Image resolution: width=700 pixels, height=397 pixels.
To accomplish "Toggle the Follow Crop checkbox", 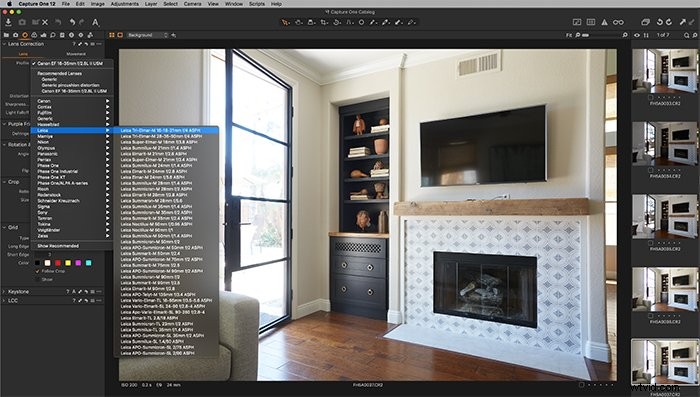I will click(x=38, y=271).
